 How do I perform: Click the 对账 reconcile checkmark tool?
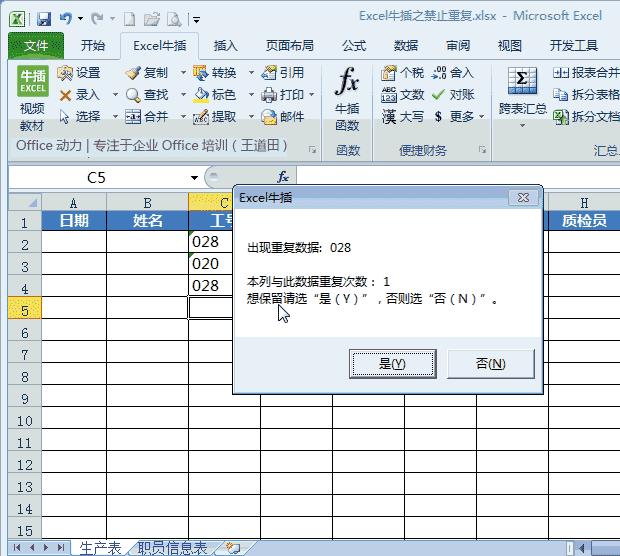coord(452,95)
